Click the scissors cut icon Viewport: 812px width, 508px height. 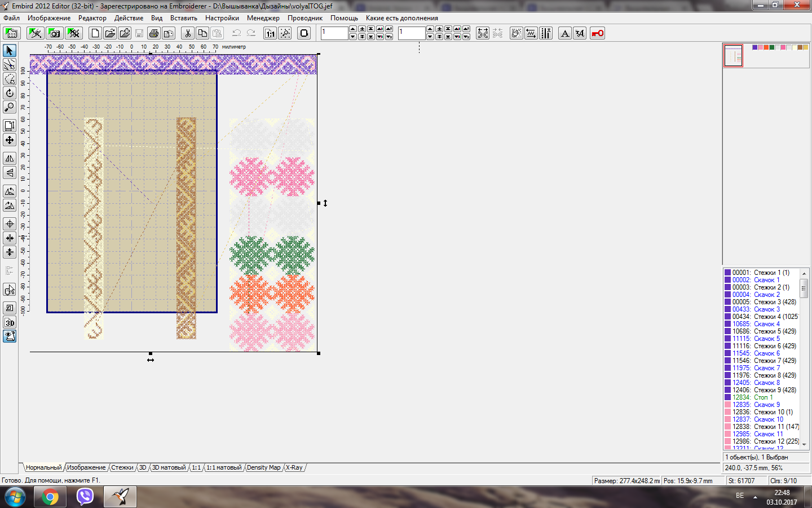[x=188, y=33]
